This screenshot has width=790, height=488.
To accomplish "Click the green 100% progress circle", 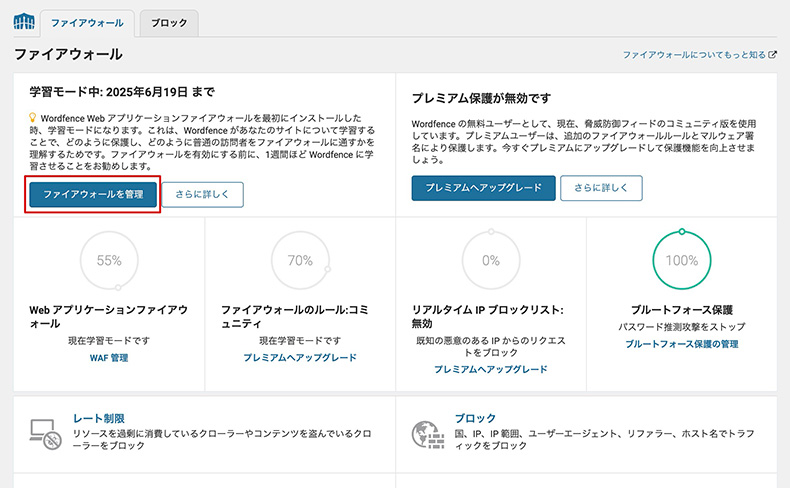I will [682, 260].
